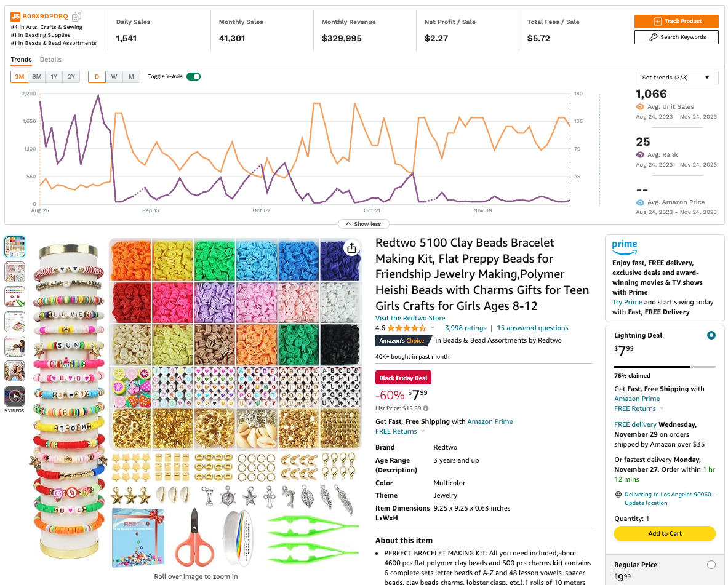This screenshot has height=585, width=728.
Task: Click the Jungle Scout JS logo icon
Action: coord(15,16)
